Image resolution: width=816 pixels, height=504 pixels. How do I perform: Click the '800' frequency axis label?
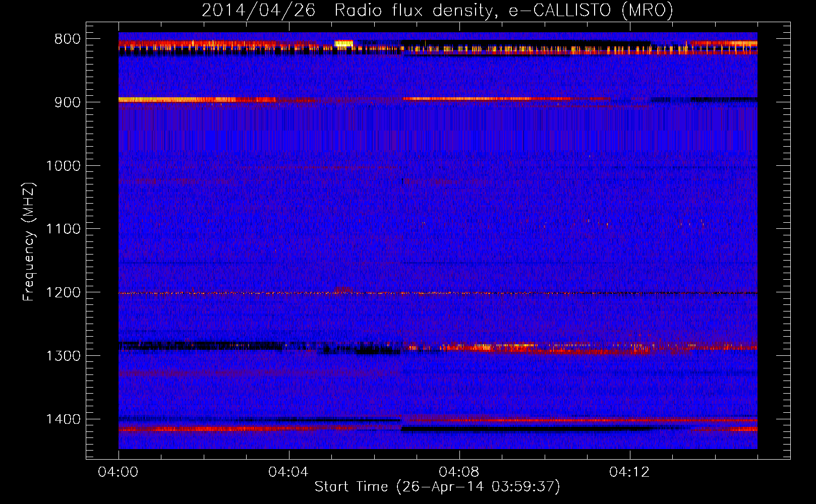coord(68,39)
